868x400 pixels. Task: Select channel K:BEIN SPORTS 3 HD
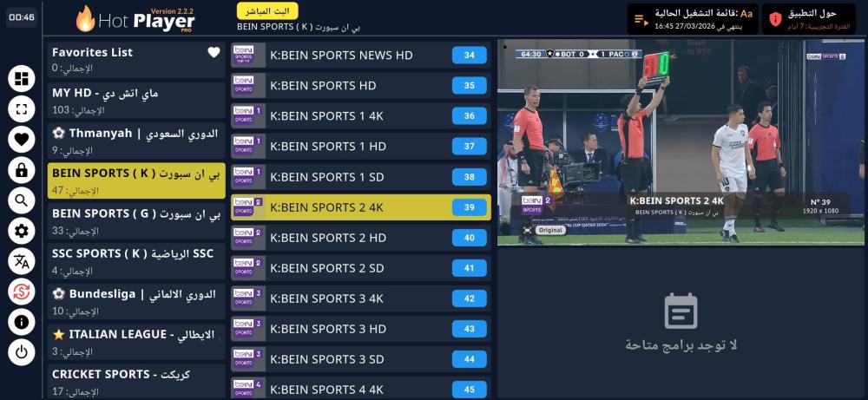[x=360, y=329]
